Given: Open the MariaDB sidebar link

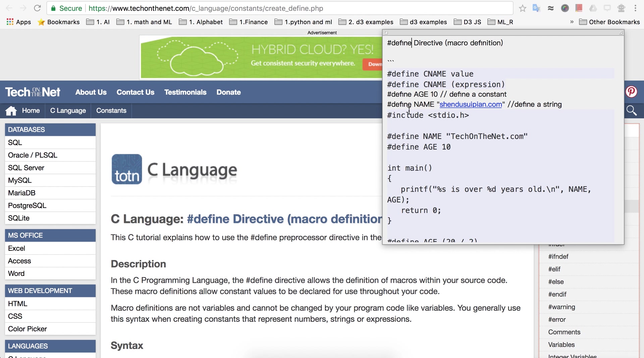Looking at the screenshot, I should (x=50, y=193).
